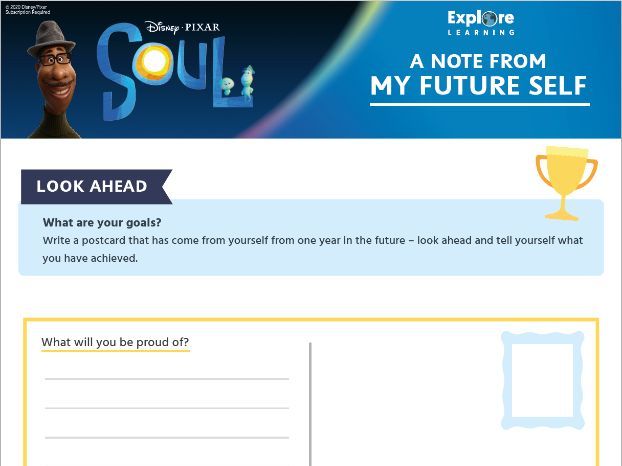Click the glowing O in Soul

[154, 61]
